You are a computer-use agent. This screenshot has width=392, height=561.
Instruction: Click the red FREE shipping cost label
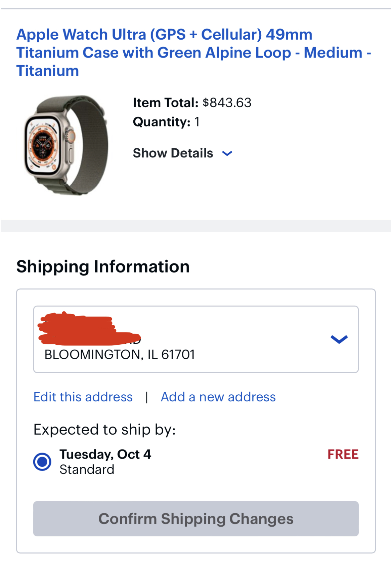[343, 454]
